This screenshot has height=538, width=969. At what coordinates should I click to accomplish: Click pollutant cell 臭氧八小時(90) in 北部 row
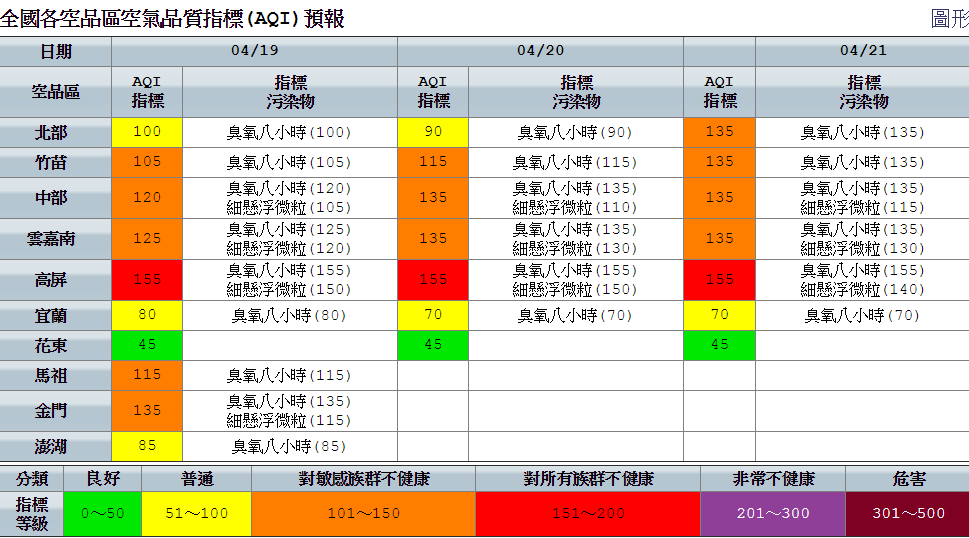[575, 132]
